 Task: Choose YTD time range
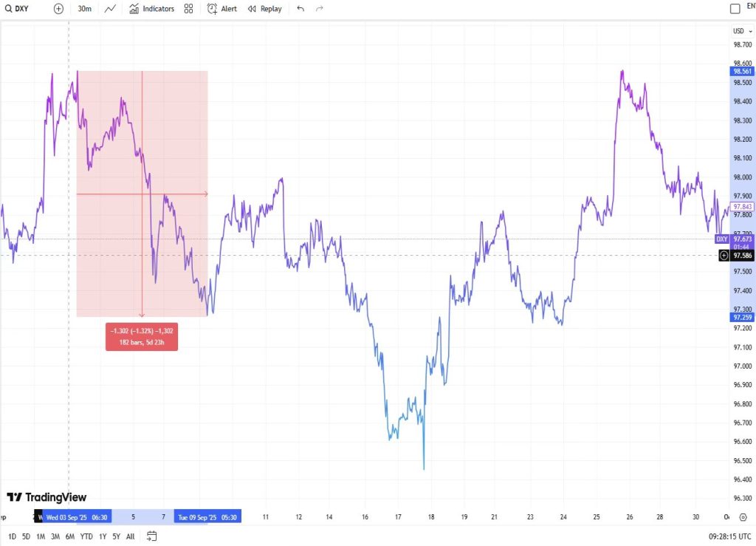(86, 536)
